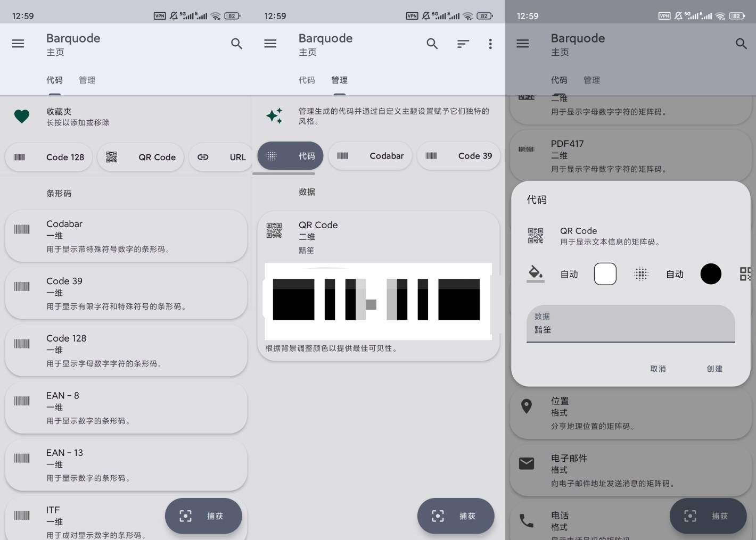Switch to 管理 tab on the 收藏夹 screen

coord(87,80)
